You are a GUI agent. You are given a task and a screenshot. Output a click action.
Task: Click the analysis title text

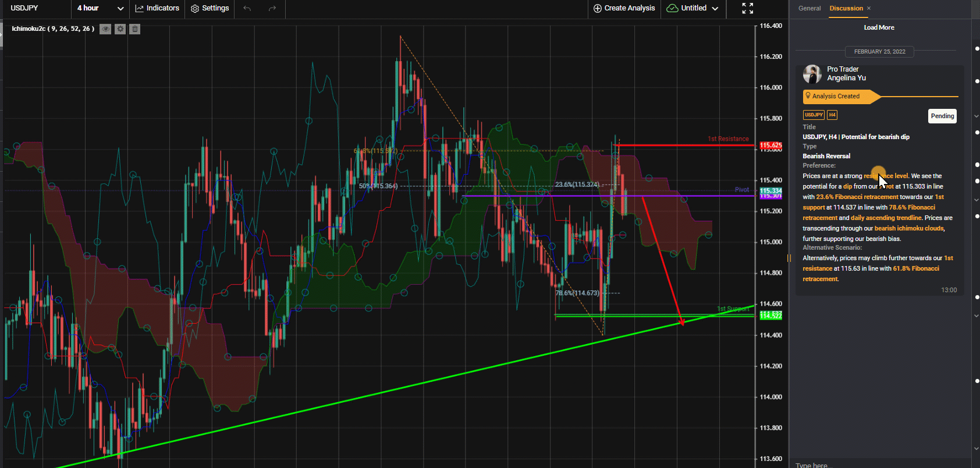pos(856,137)
